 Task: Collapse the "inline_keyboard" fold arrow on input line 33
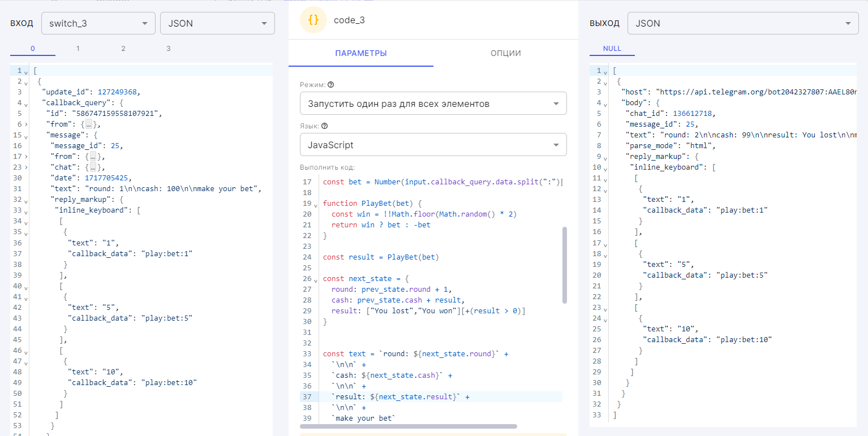(x=26, y=211)
